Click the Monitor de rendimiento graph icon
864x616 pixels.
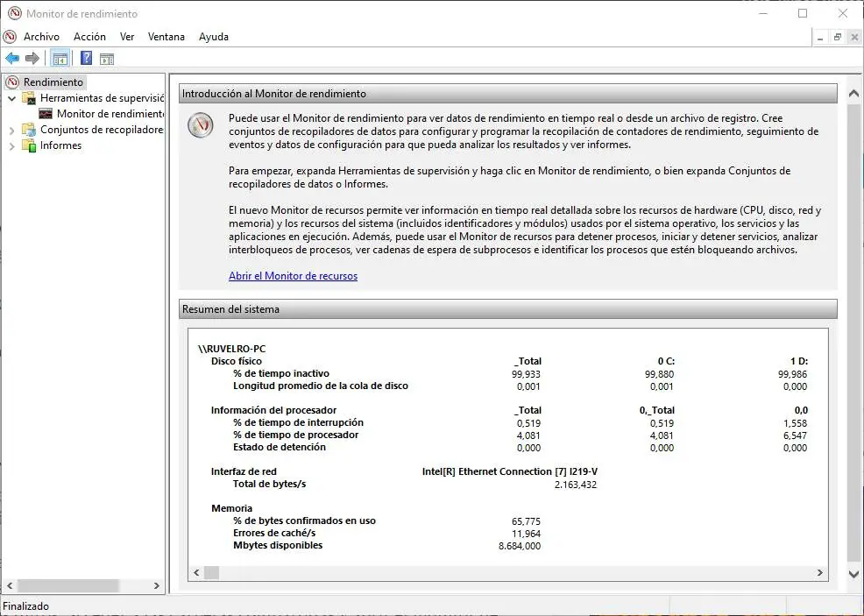(x=46, y=114)
